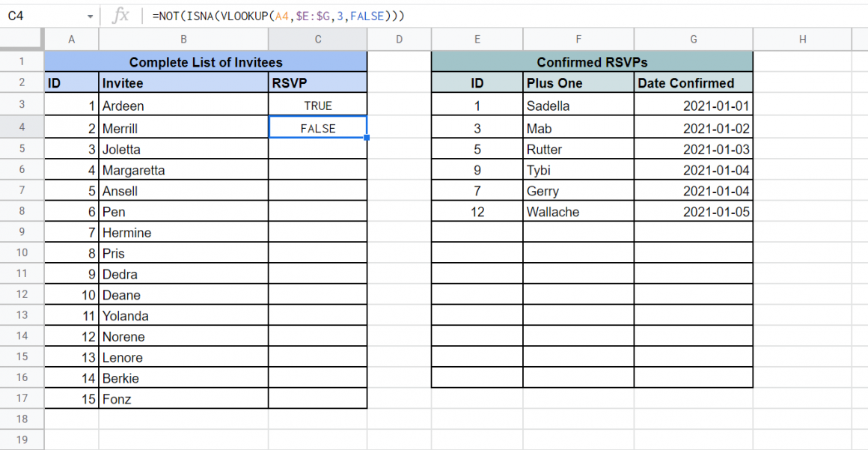This screenshot has height=450, width=868.
Task: Select row 4 header
Action: [22, 128]
